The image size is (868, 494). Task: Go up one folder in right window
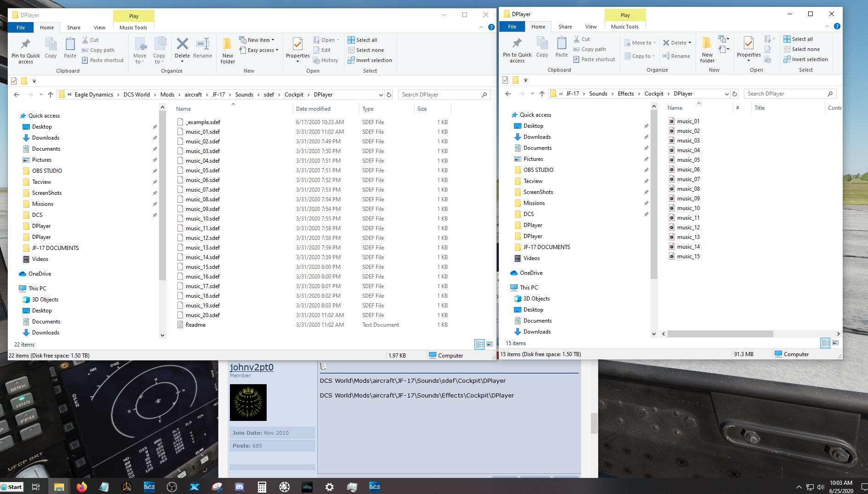(x=542, y=94)
